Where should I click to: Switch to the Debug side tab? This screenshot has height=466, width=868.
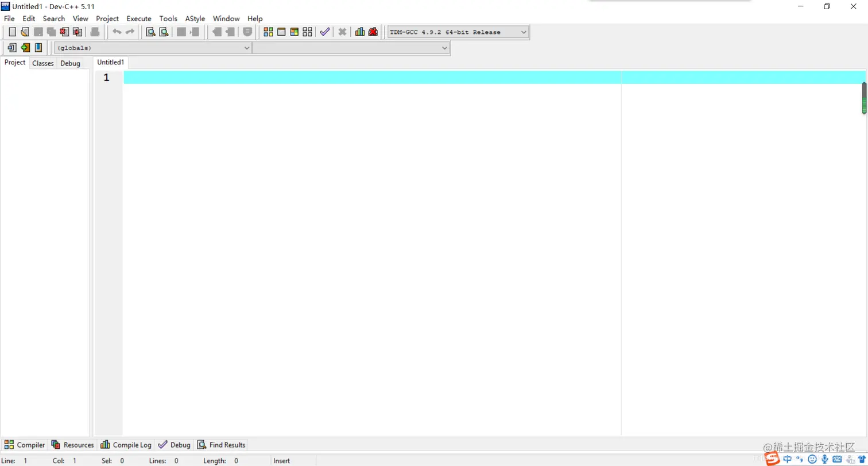tap(70, 63)
